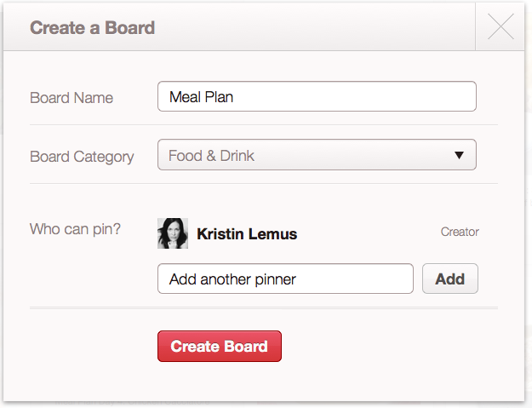This screenshot has height=408, width=532.
Task: Select the Kristin Lemus name
Action: (247, 234)
